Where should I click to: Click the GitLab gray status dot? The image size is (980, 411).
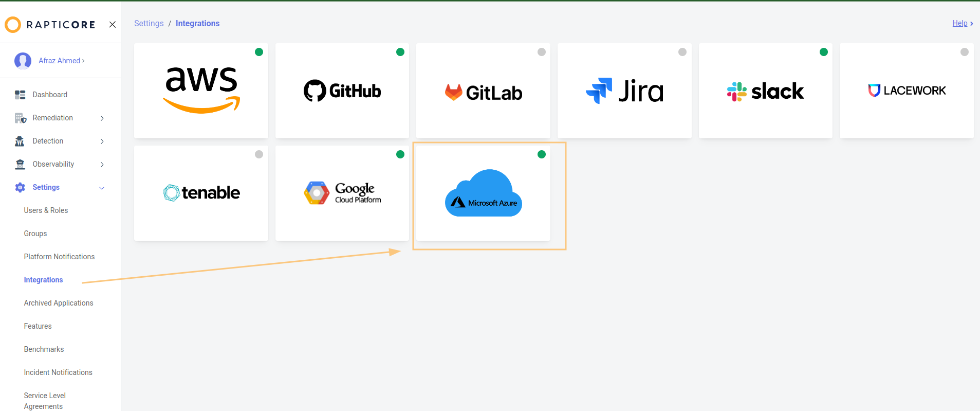tap(542, 52)
